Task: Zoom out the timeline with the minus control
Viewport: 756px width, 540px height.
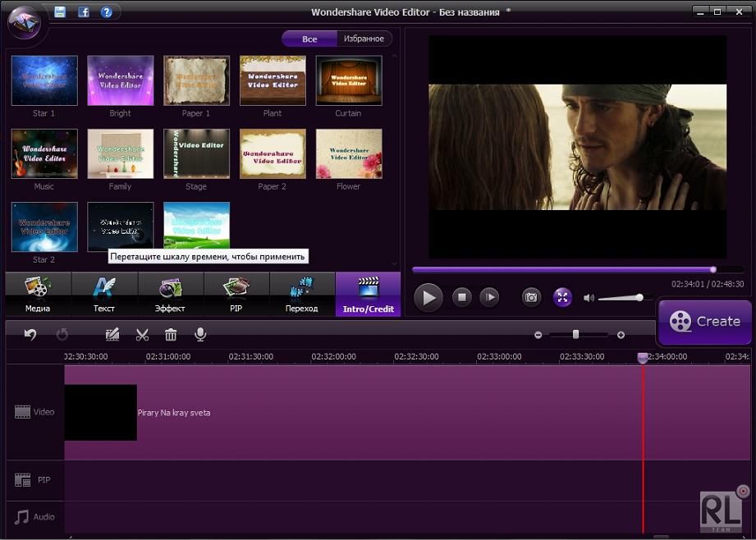Action: (x=538, y=335)
